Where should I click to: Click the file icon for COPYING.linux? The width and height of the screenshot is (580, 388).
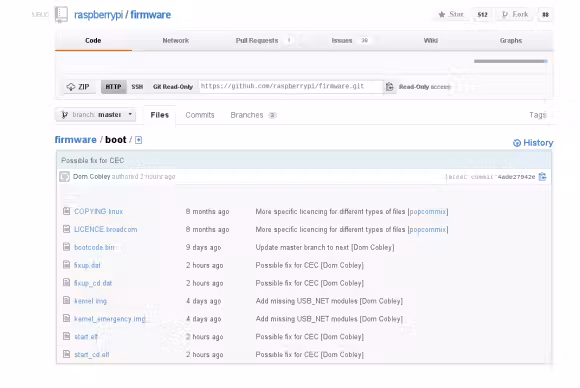click(x=66, y=211)
